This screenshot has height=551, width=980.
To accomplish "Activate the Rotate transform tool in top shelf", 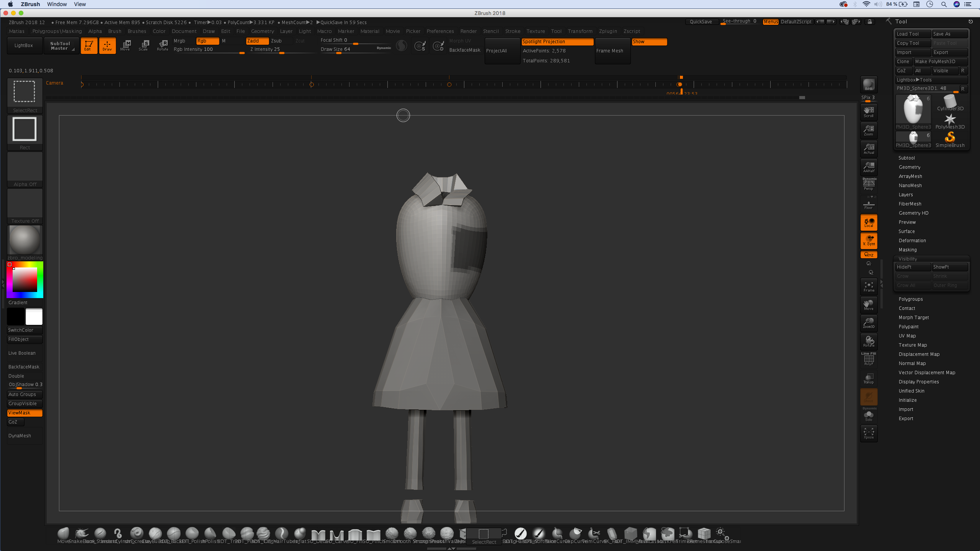I will coord(162,46).
